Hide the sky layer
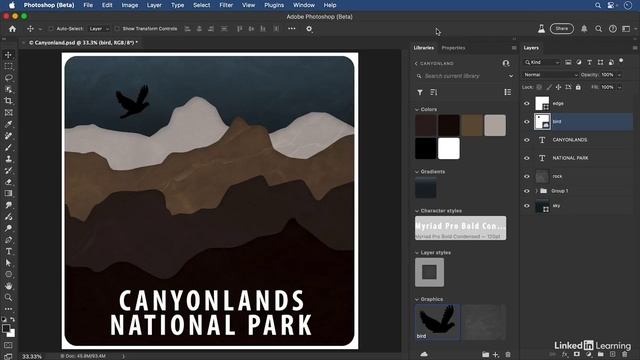Image resolution: width=640 pixels, height=360 pixels. click(x=527, y=206)
